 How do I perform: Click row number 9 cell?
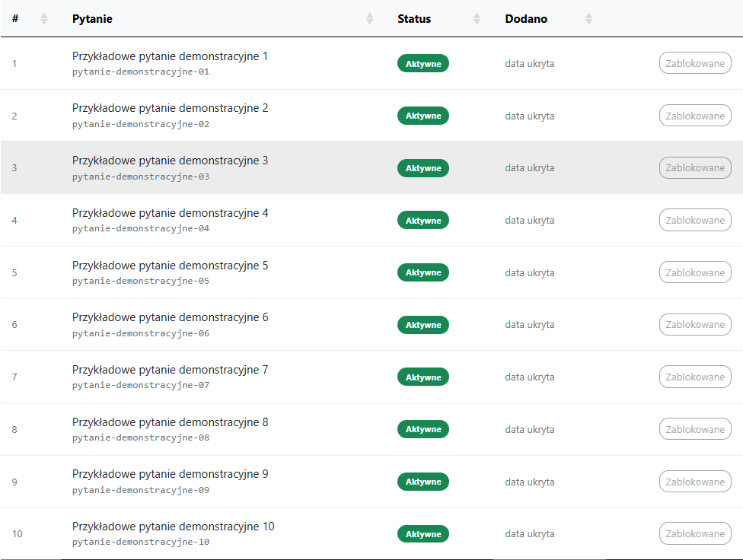(x=14, y=482)
